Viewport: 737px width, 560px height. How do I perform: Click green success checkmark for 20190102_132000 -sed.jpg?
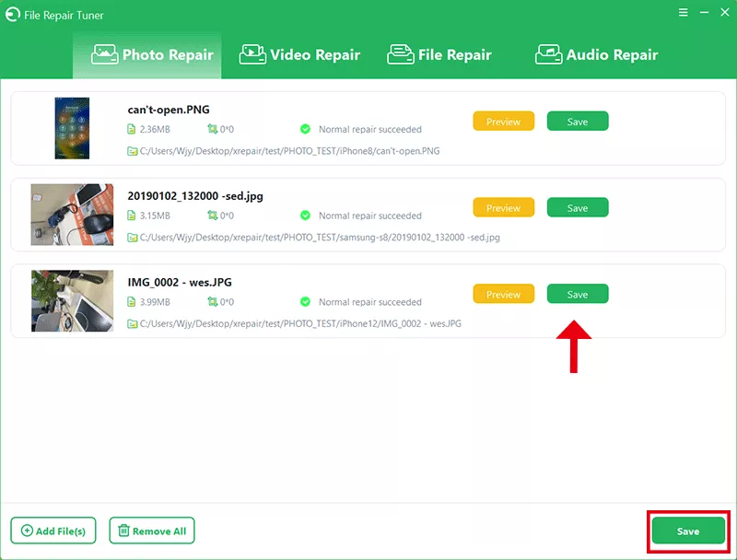tap(305, 216)
